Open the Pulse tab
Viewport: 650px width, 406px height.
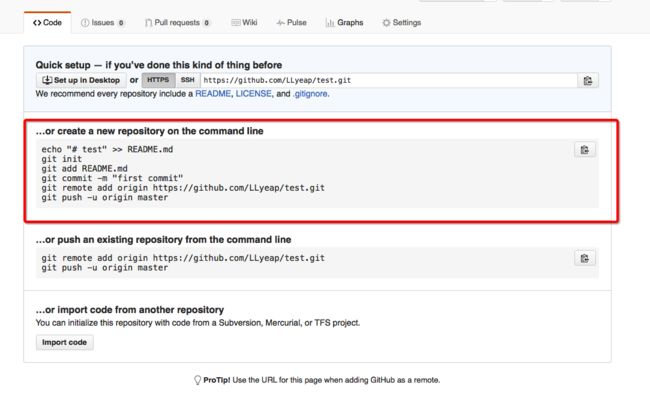(291, 23)
